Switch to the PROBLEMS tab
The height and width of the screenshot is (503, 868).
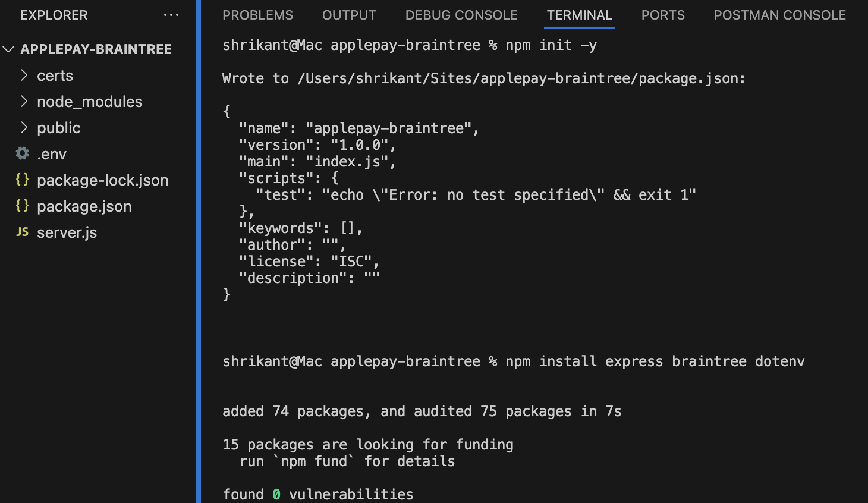(258, 15)
